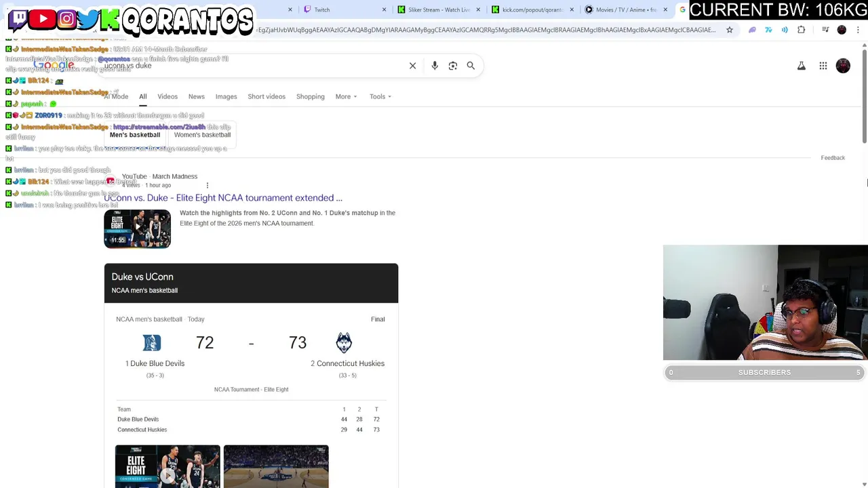
Task: Clear the Google search box with X
Action: [x=412, y=66]
